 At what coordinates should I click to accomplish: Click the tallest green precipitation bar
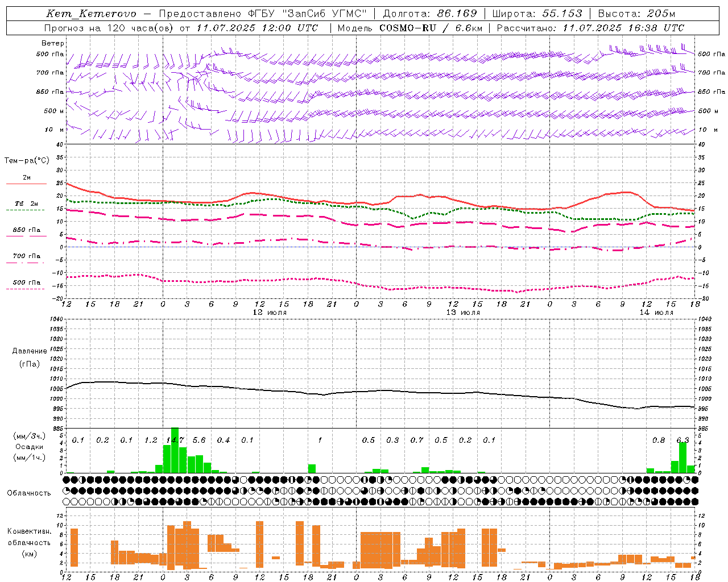click(175, 450)
